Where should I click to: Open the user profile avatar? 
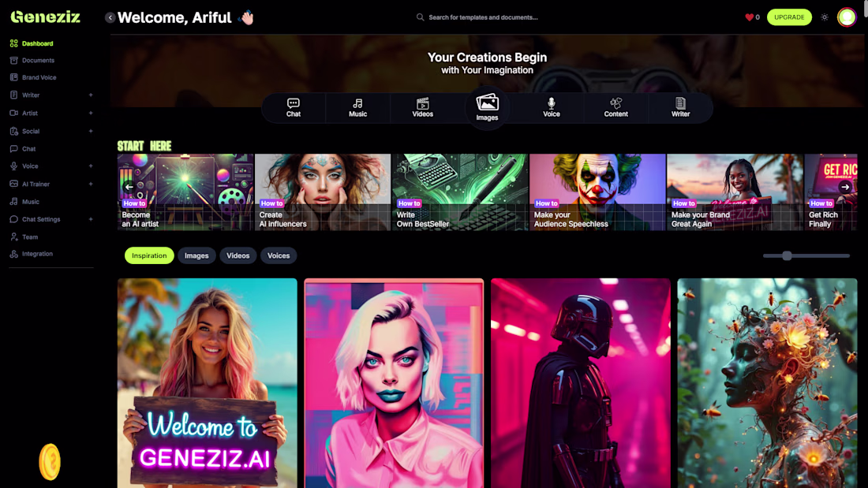(x=847, y=17)
